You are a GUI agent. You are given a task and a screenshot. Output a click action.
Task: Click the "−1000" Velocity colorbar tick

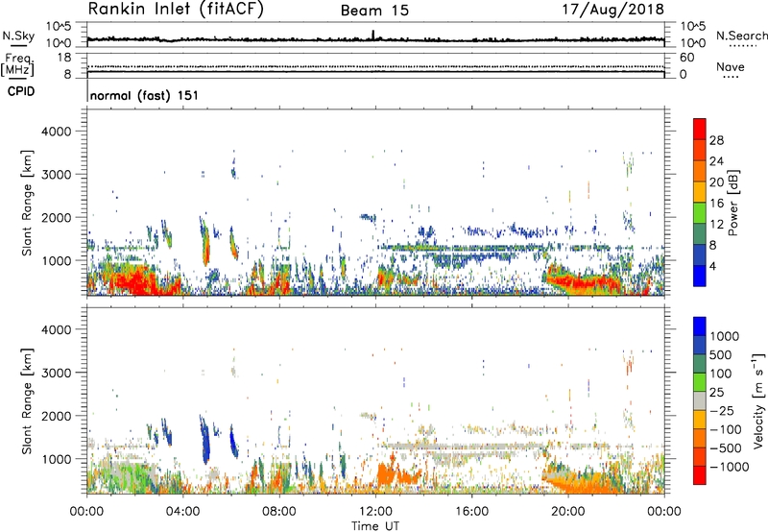click(730, 467)
